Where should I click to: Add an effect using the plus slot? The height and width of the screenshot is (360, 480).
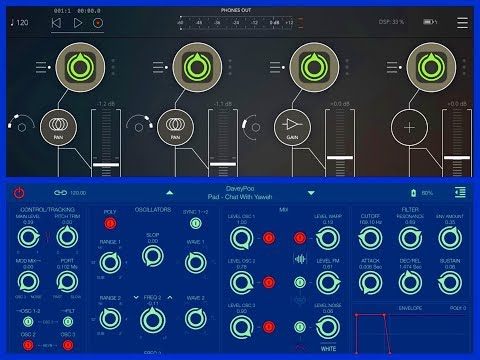[409, 127]
